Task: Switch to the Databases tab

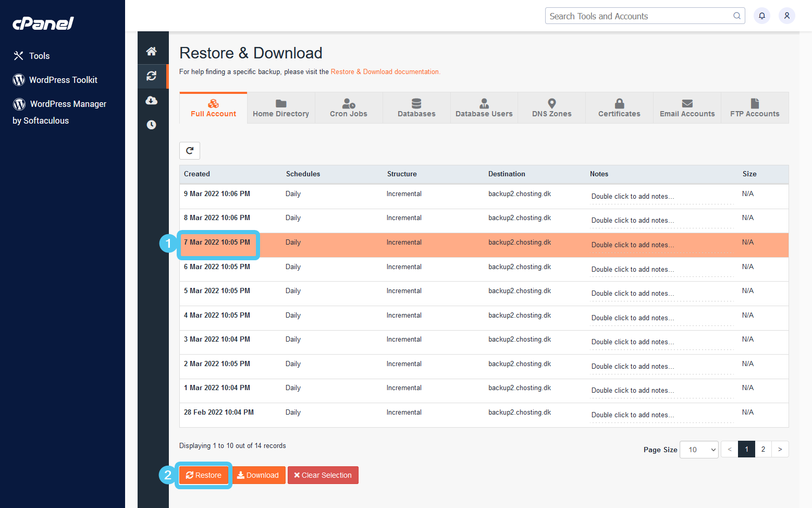Action: (x=416, y=107)
